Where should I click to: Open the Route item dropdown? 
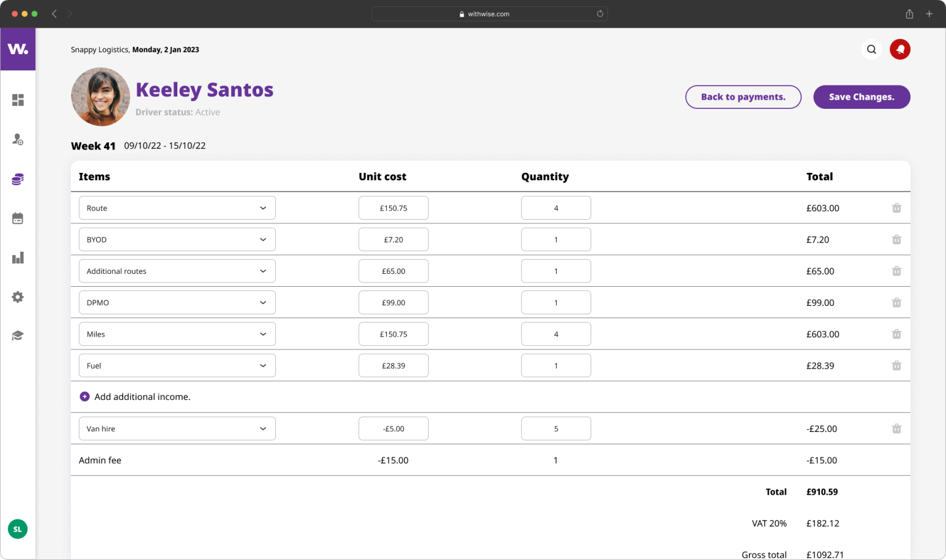coord(177,208)
